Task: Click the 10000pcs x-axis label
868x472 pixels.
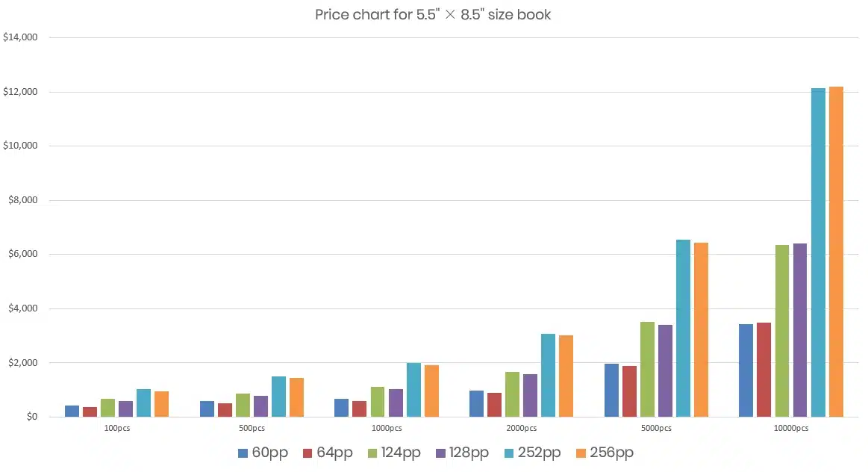Action: 790,429
